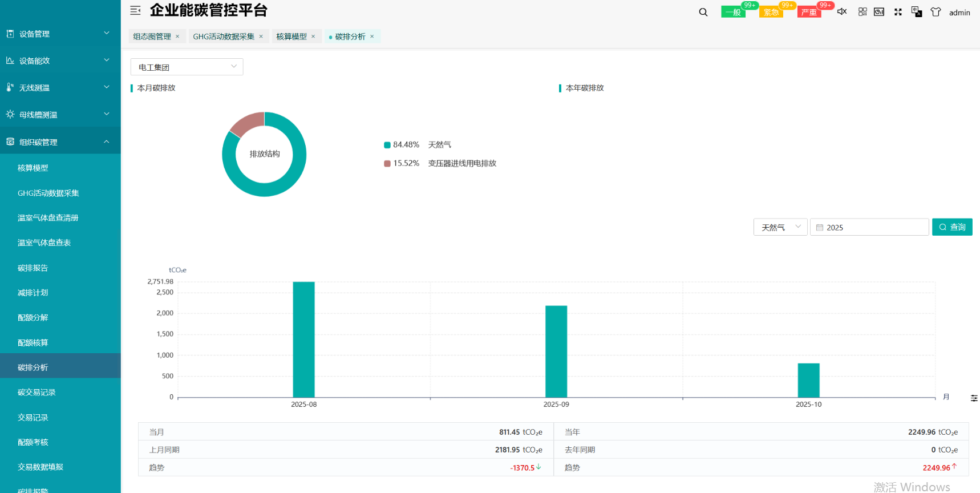Toggle the muted alarm sound icon
Screen dimensions: 980x493
click(x=842, y=11)
